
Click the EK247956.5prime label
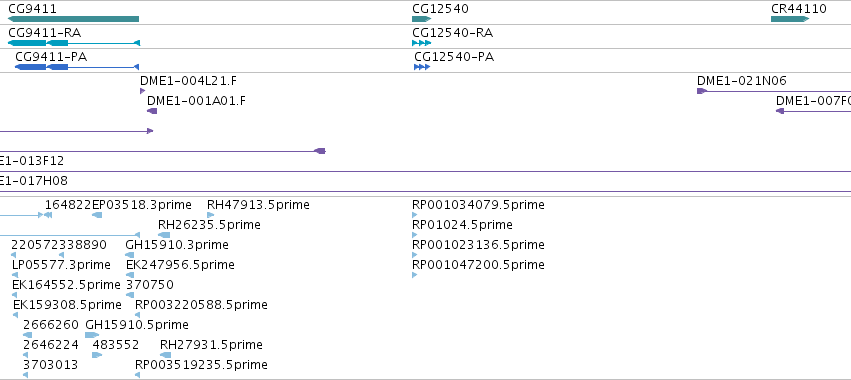pos(180,264)
